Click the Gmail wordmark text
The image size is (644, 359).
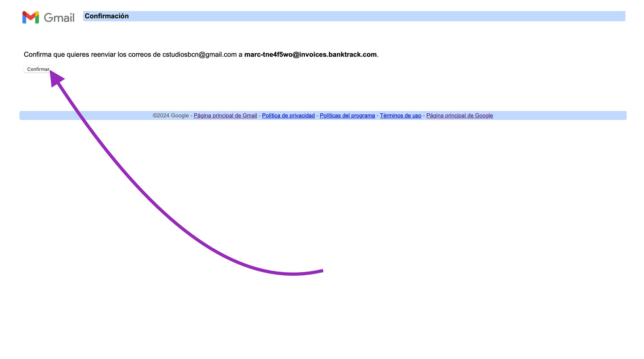click(59, 18)
